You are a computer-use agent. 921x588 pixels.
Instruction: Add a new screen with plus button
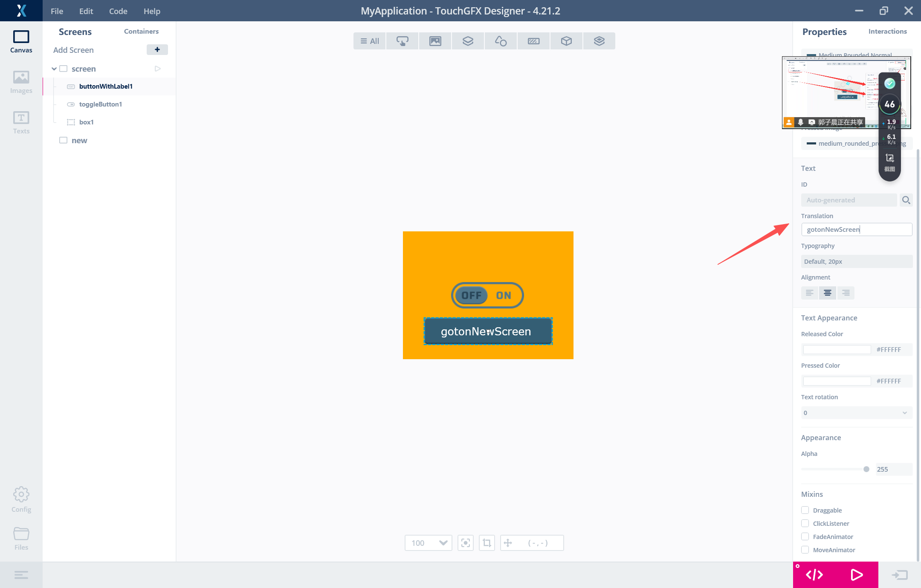pos(157,50)
